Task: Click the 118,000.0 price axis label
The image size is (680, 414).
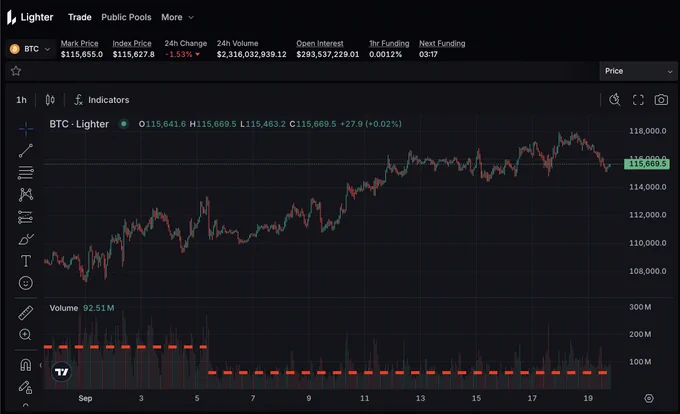Action: click(647, 131)
